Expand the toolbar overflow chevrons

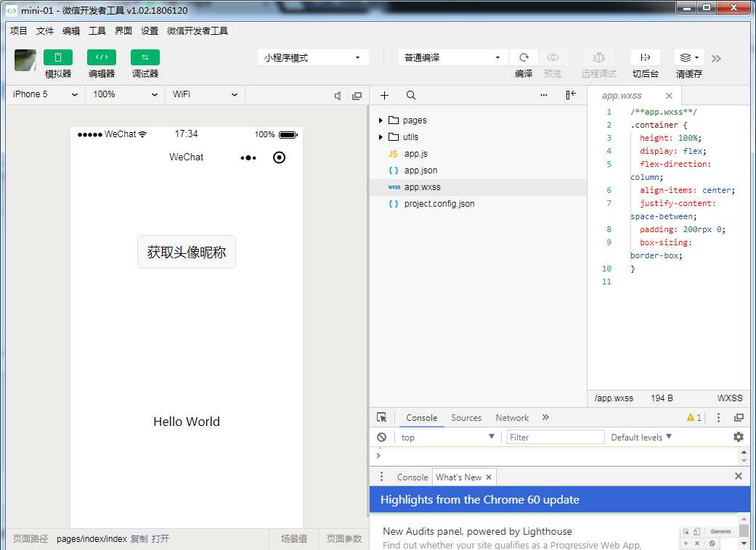[x=716, y=58]
